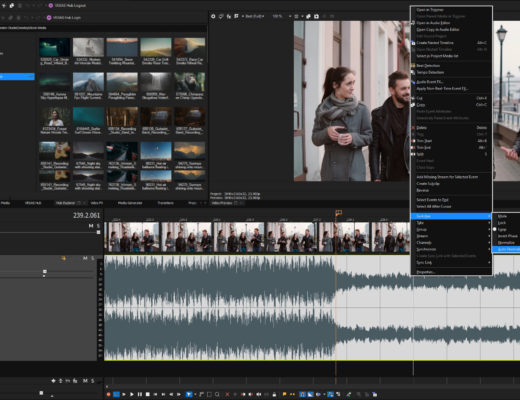Screen dimensions: 520x400
Task: Click the Copy Snapshot icon in preview toolbar
Action: [x=308, y=16]
